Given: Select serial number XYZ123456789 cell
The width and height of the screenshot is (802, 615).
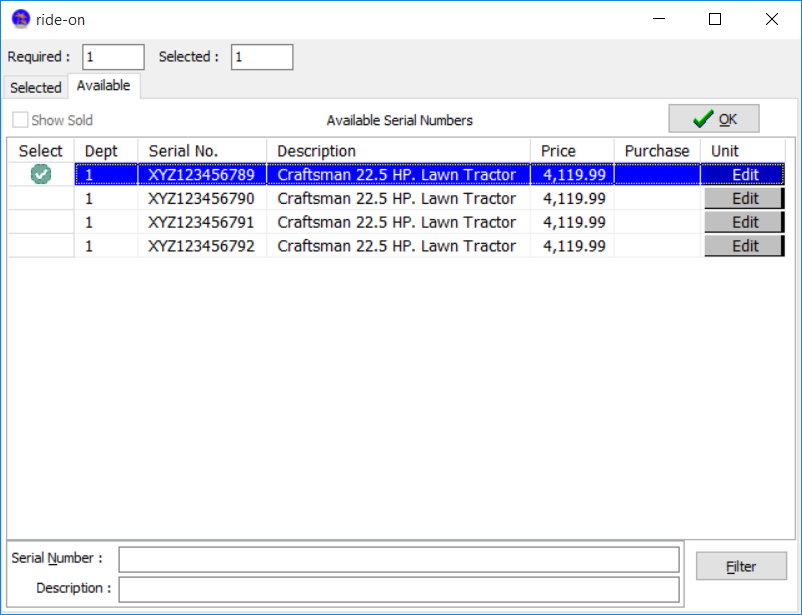Looking at the screenshot, I should [202, 175].
